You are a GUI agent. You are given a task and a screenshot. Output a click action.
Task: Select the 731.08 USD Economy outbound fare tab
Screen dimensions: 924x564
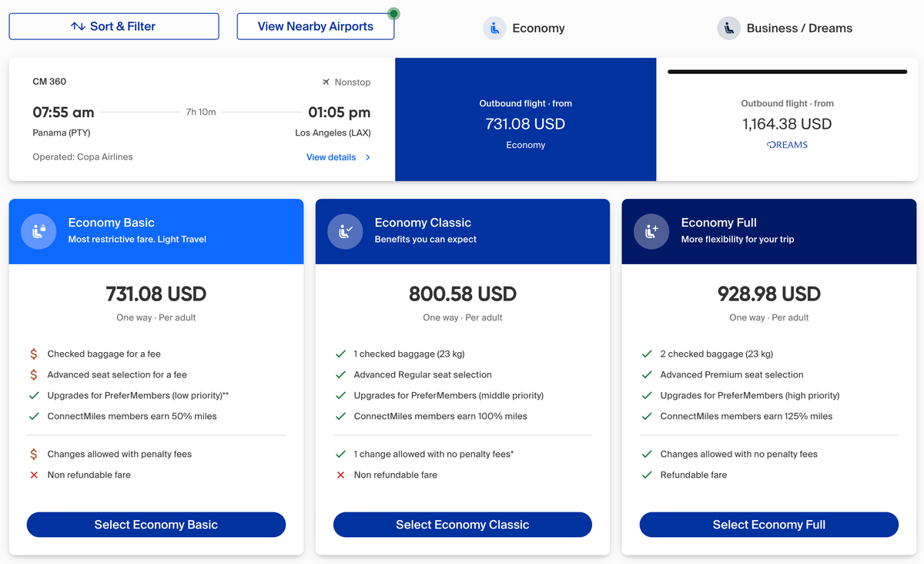pyautogui.click(x=525, y=123)
